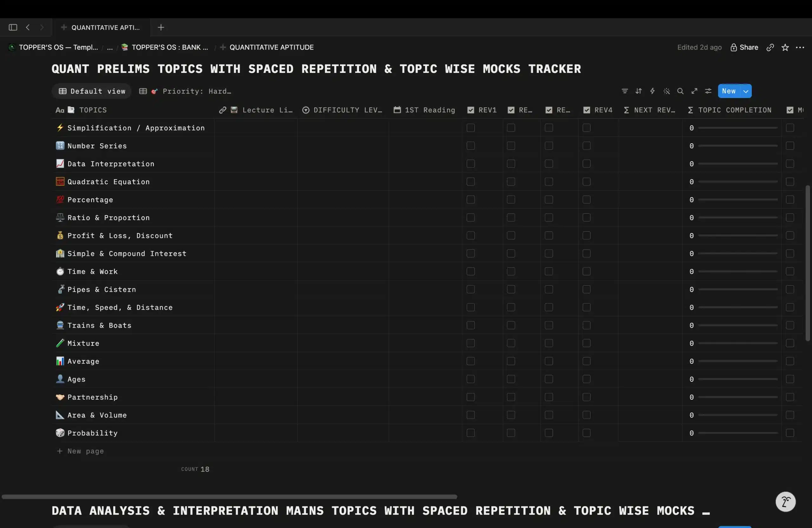Check REV4 box in Number Series row

click(586, 146)
